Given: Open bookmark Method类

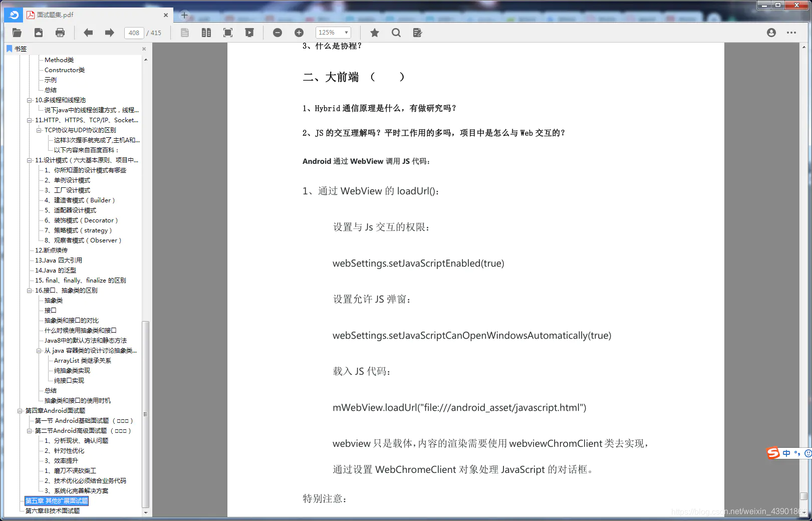Looking at the screenshot, I should 59,60.
